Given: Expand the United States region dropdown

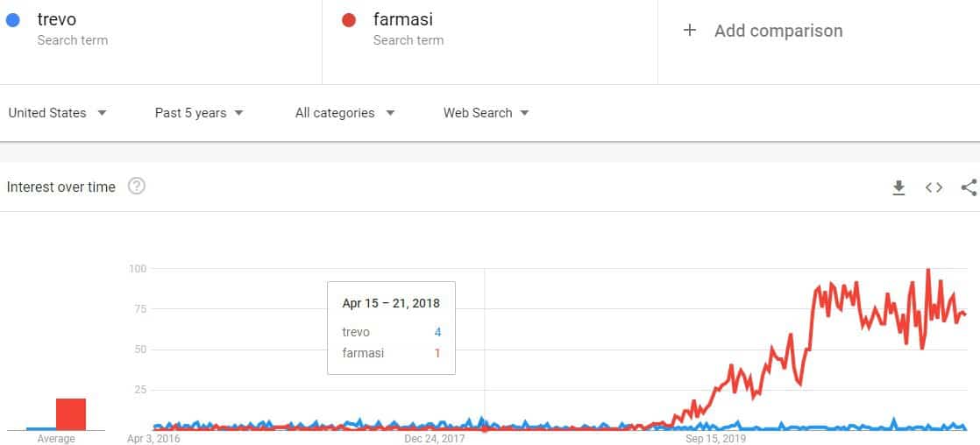Looking at the screenshot, I should coord(58,113).
